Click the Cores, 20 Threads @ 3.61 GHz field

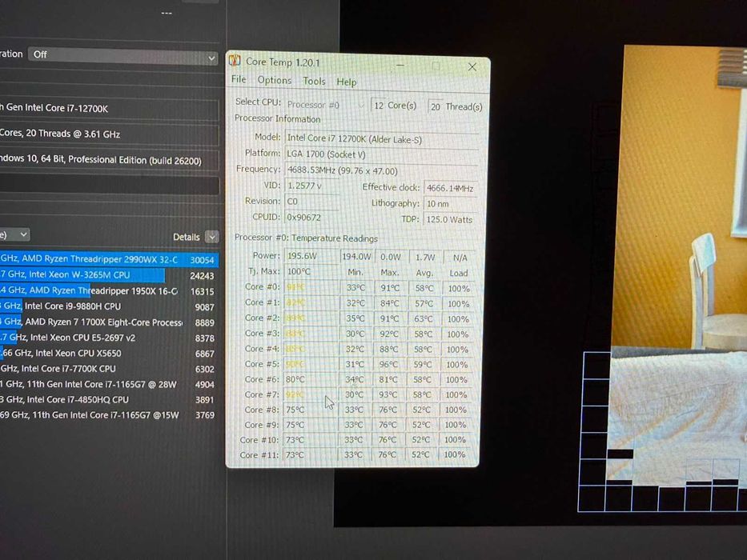tap(109, 134)
